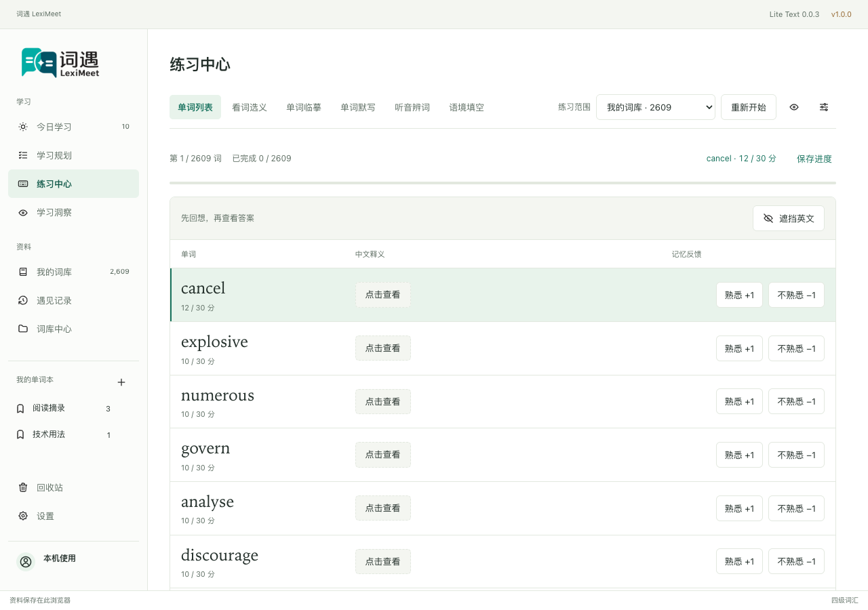Switch to the 单词列表 tab
Screen dimensions: 868x610
195,107
